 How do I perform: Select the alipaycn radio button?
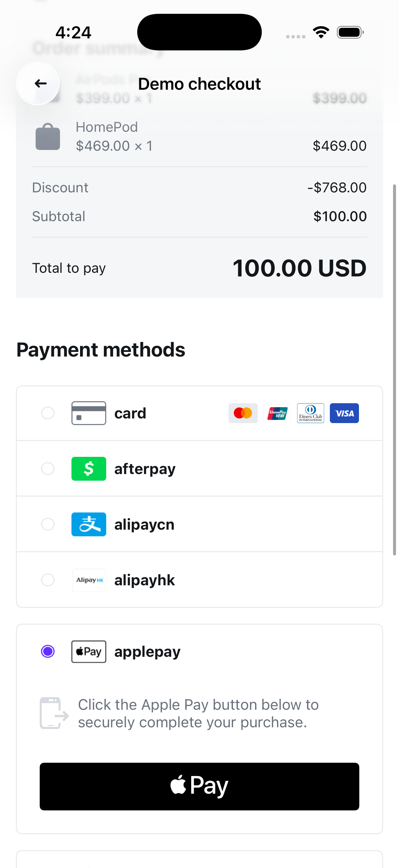[x=48, y=524]
